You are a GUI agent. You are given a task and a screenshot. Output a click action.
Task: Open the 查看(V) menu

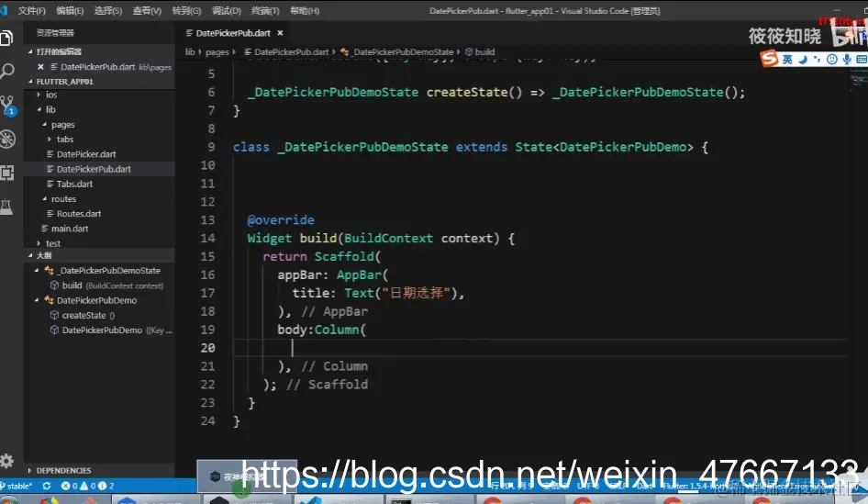[147, 10]
